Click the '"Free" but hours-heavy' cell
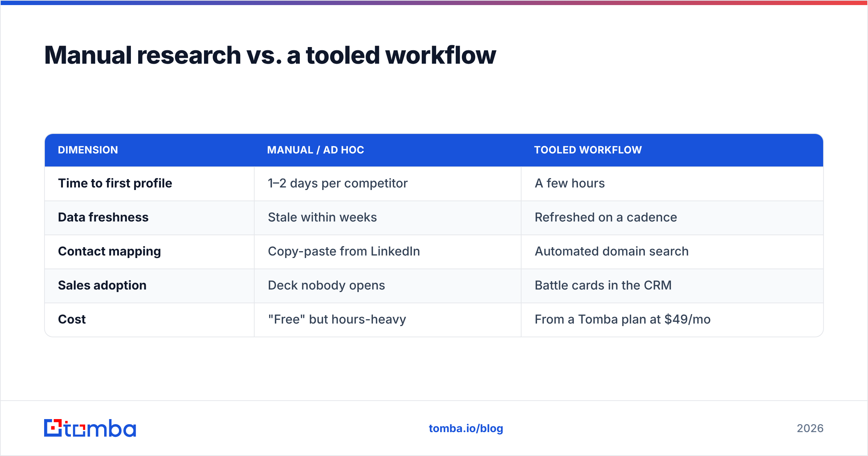868x456 pixels. coord(388,320)
